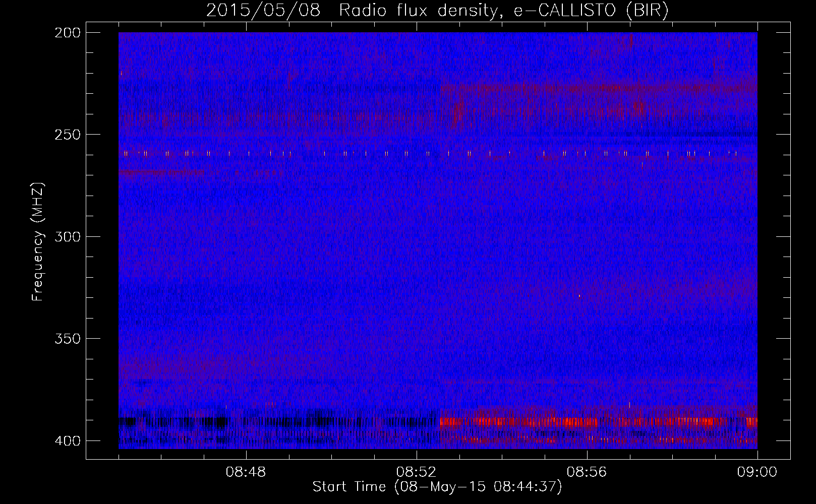Click the 'Frequency (MHZ)' axis label

point(38,242)
